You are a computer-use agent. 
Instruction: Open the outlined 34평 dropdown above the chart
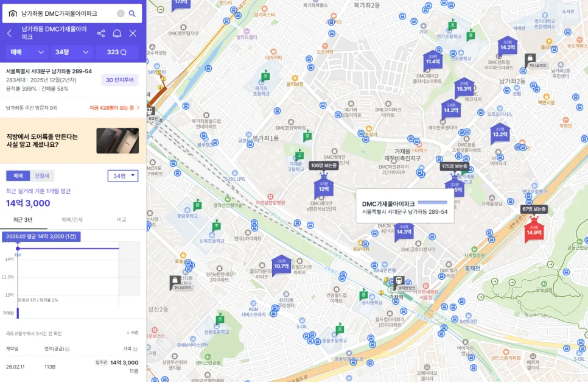tap(123, 175)
